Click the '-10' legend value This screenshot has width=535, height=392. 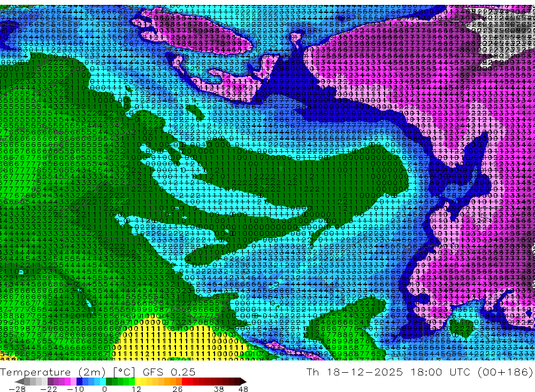pyautogui.click(x=75, y=389)
